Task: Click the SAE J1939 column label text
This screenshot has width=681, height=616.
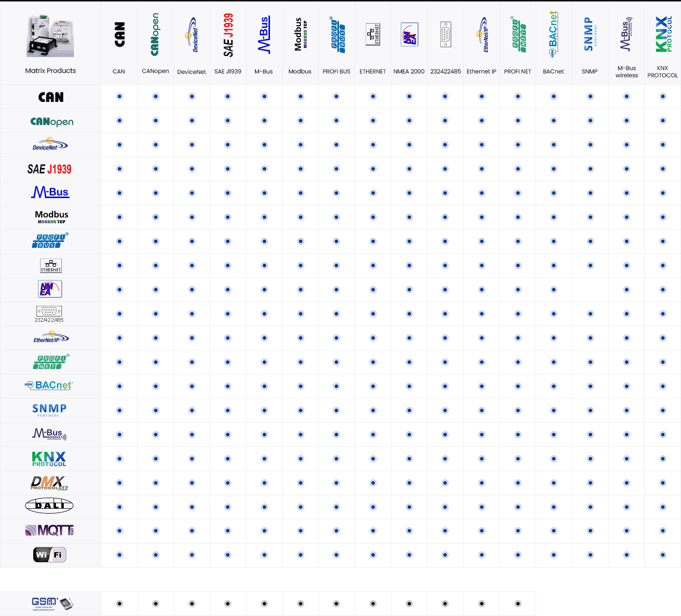Action: click(228, 72)
